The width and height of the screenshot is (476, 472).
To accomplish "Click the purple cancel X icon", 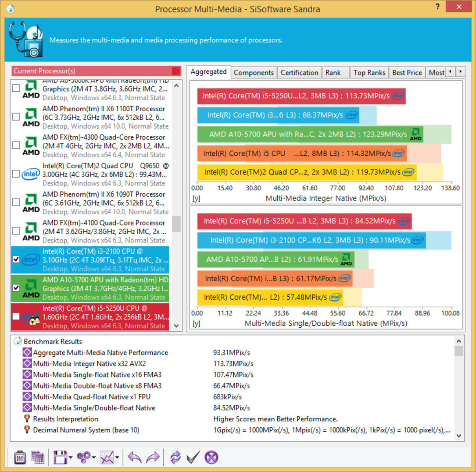I will [x=211, y=457].
